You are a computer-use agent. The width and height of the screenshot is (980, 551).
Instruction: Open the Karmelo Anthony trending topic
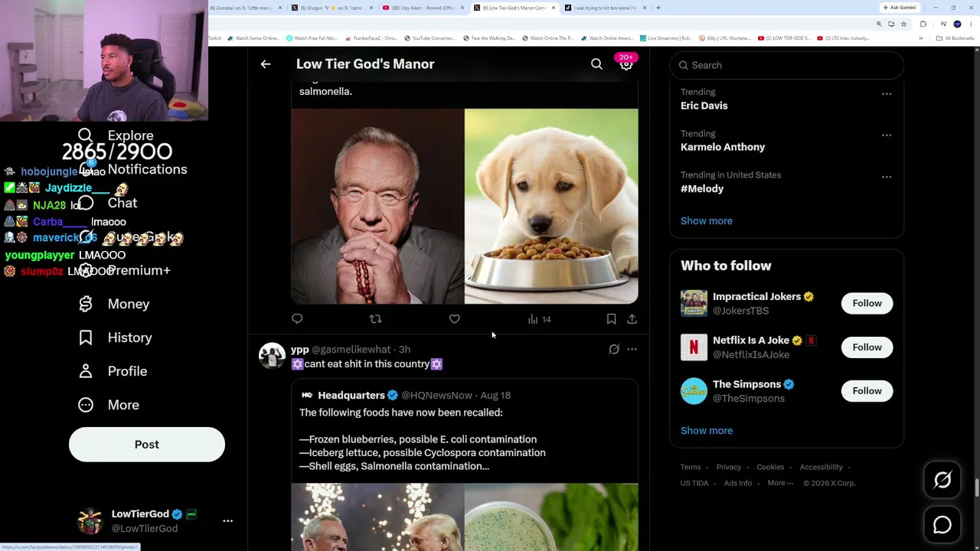click(723, 147)
